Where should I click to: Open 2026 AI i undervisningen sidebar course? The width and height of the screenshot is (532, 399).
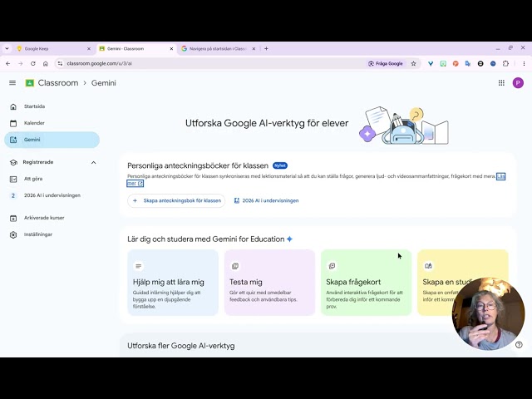52,195
